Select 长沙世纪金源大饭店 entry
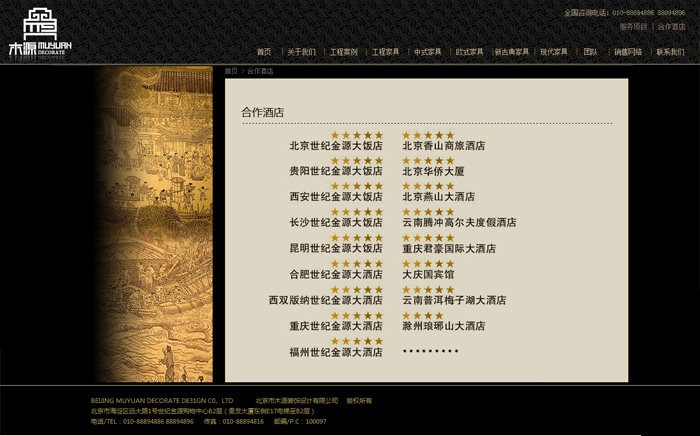700x436 pixels. (336, 222)
